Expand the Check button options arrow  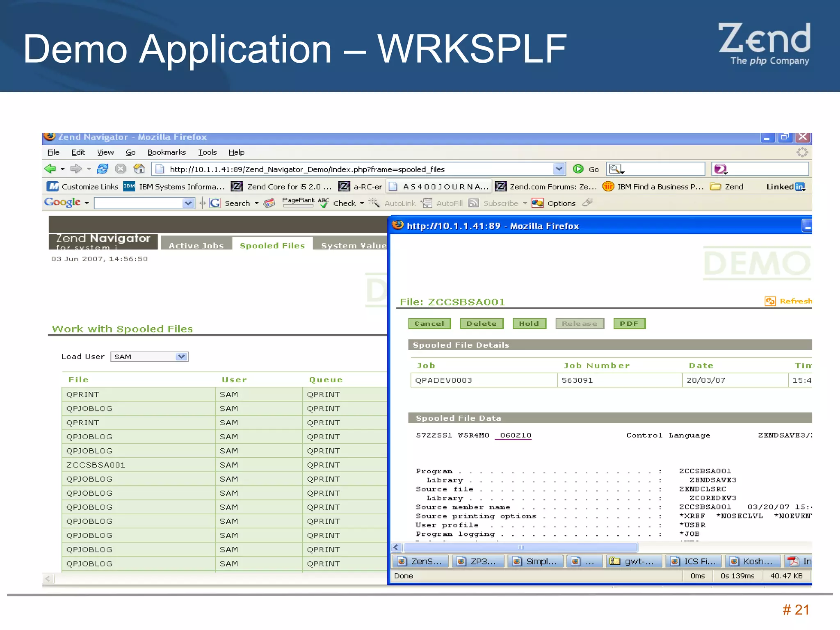coord(362,203)
